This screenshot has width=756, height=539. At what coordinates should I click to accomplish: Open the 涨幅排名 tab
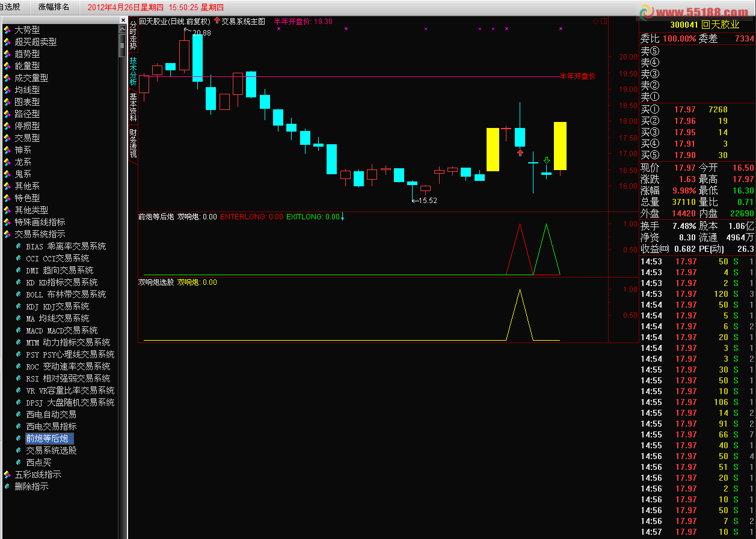point(54,7)
